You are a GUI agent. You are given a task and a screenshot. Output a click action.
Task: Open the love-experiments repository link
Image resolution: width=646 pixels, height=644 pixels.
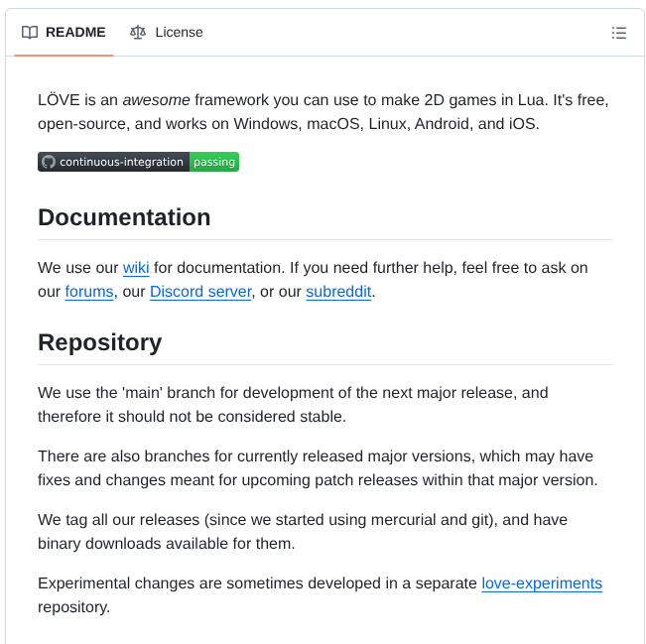pyautogui.click(x=542, y=583)
